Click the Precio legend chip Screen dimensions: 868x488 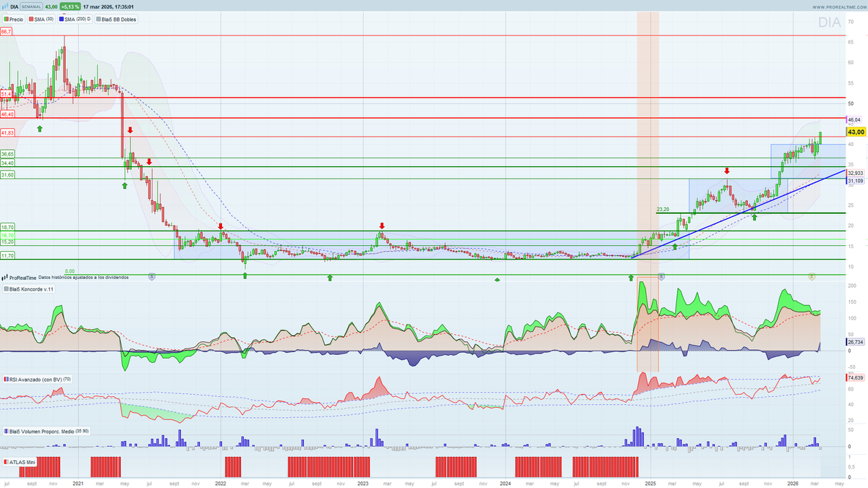click(x=14, y=18)
